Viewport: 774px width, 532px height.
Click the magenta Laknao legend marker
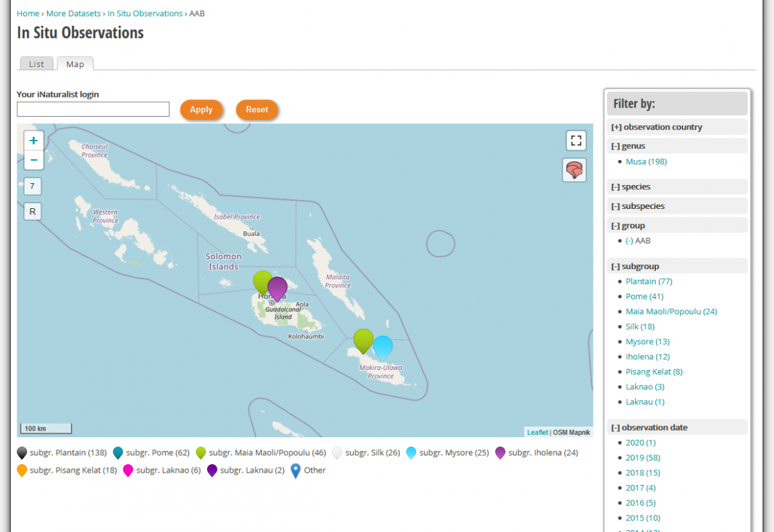pyautogui.click(x=128, y=471)
